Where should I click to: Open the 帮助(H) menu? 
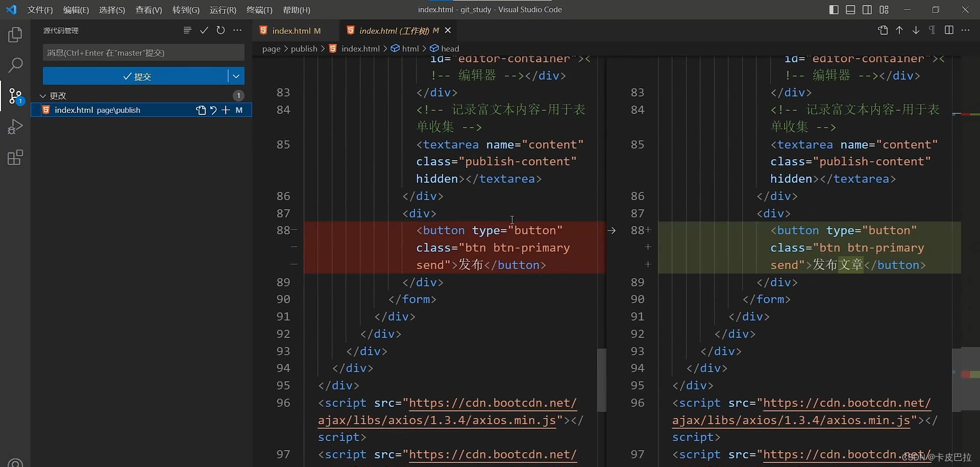coord(296,10)
